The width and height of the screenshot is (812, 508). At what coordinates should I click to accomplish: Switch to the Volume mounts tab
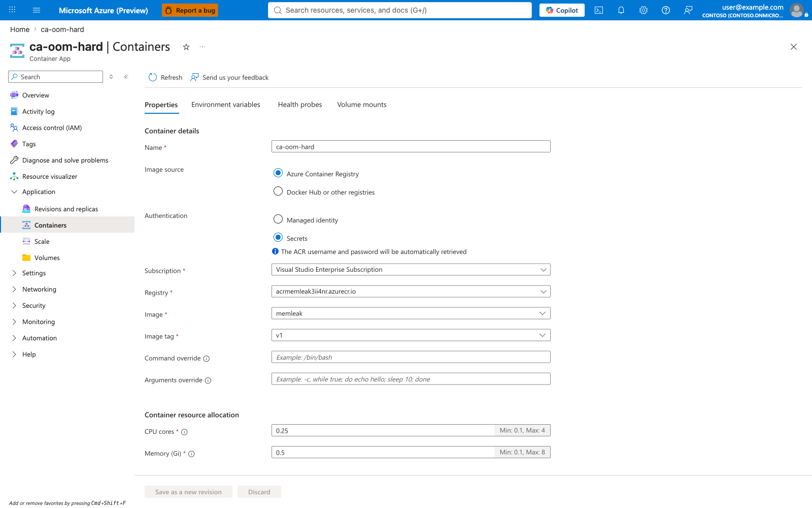click(x=362, y=105)
